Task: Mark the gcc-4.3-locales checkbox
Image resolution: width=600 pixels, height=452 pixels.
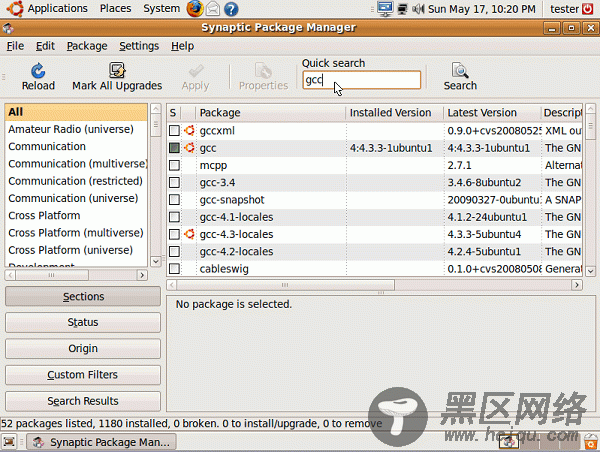Action: [174, 234]
